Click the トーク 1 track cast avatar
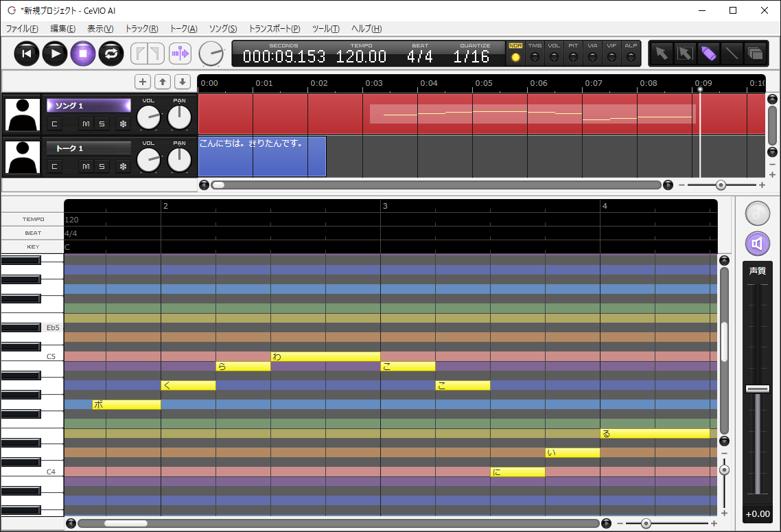The height and width of the screenshot is (532, 781). coord(22,157)
